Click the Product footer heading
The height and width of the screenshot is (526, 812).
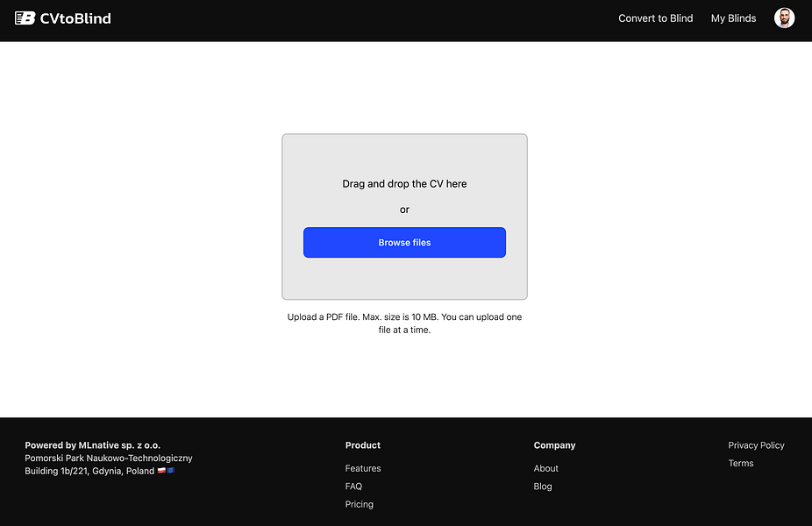(363, 445)
